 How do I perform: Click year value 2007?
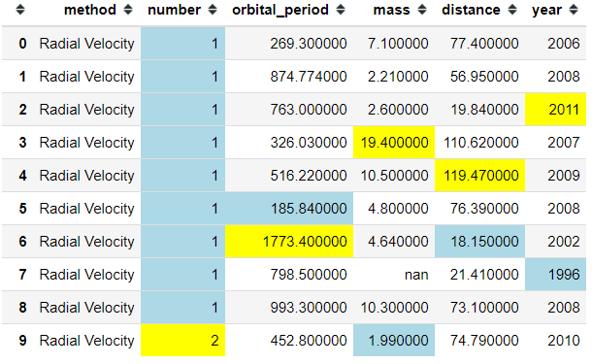564,143
